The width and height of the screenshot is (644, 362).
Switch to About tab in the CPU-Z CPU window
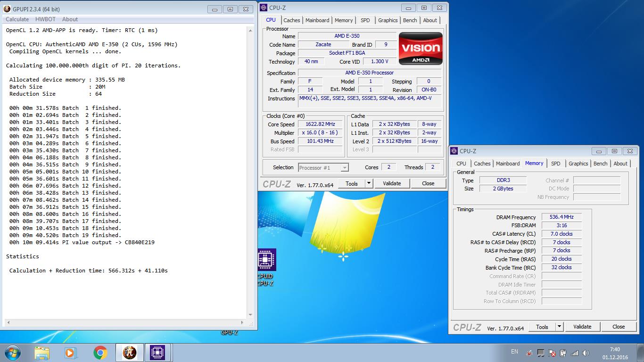pos(430,20)
